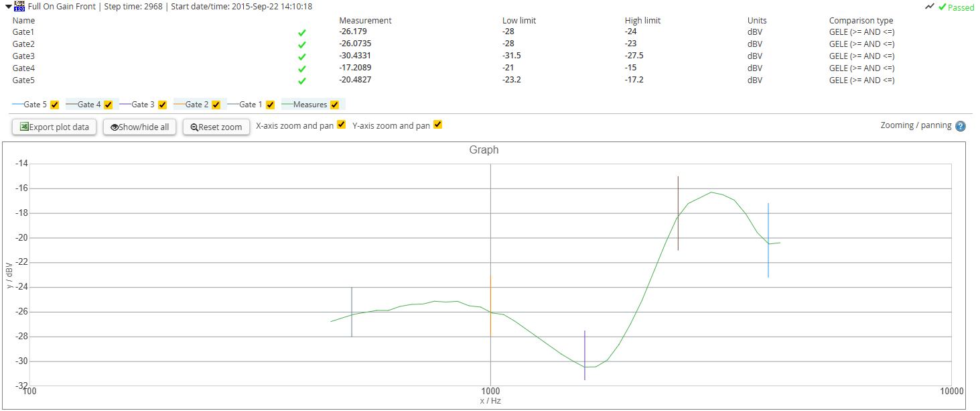Screen dimensions: 980x411
Task: Disable X-axis zoom and pan
Action: (x=342, y=125)
